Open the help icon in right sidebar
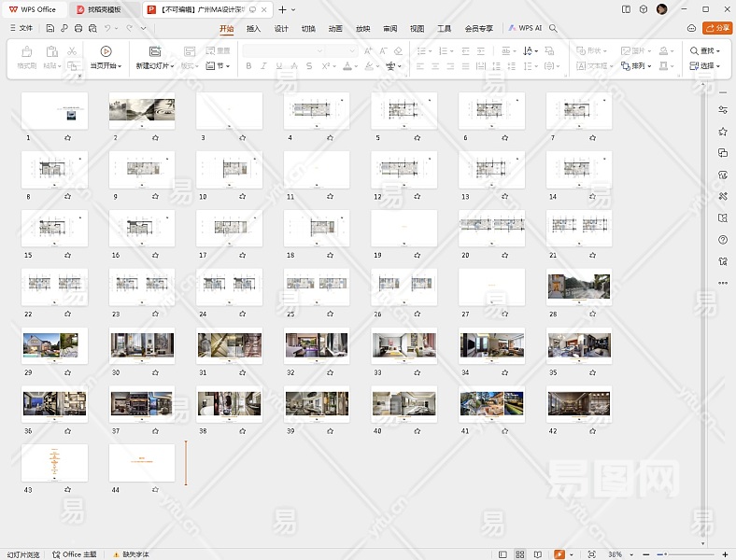736x560 pixels. tap(723, 240)
